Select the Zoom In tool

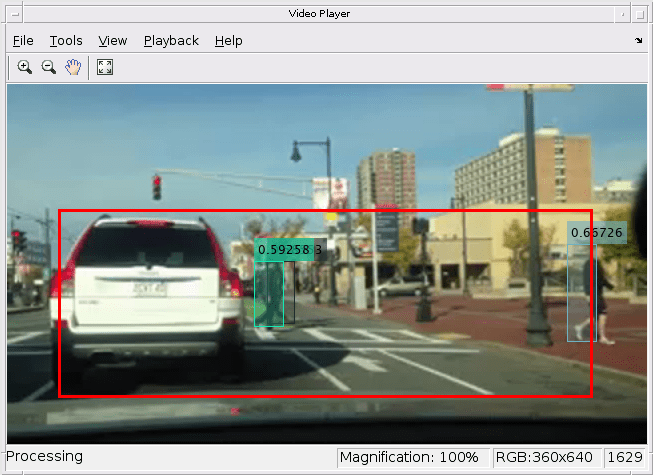[x=25, y=67]
